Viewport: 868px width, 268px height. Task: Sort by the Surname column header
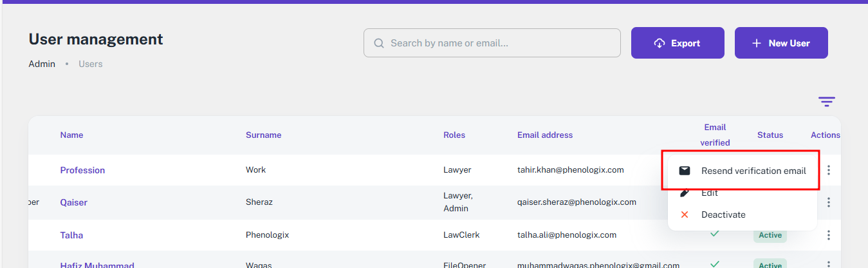pyautogui.click(x=263, y=135)
